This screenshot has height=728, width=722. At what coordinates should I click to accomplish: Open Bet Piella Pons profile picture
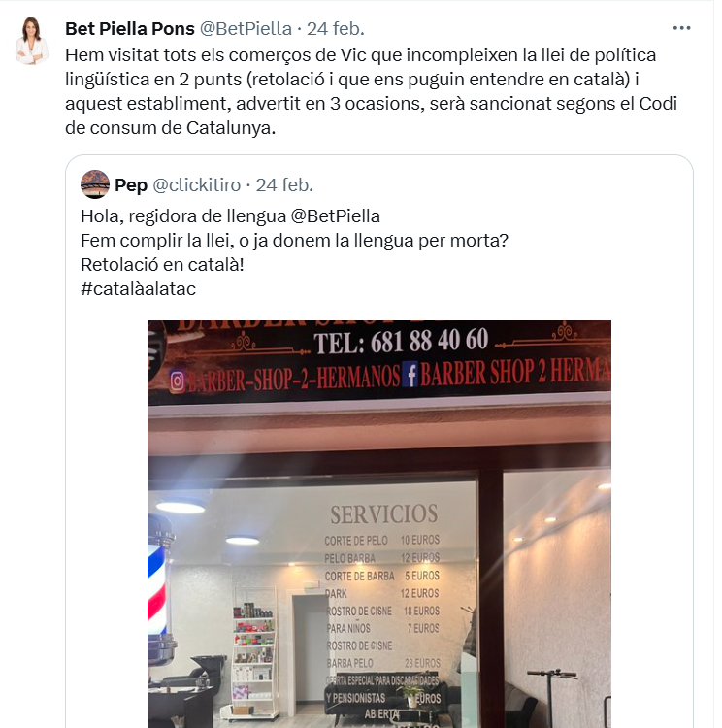pyautogui.click(x=32, y=41)
